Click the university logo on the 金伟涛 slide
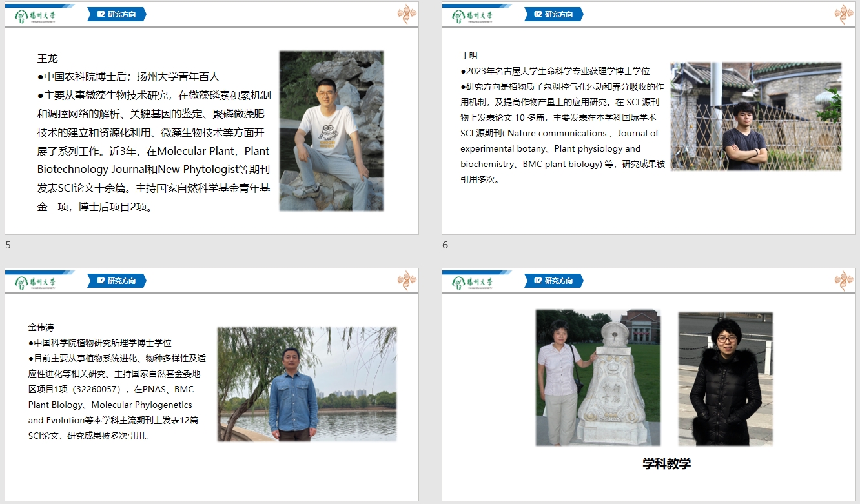Viewport: 860px width, 504px height. pos(36,282)
